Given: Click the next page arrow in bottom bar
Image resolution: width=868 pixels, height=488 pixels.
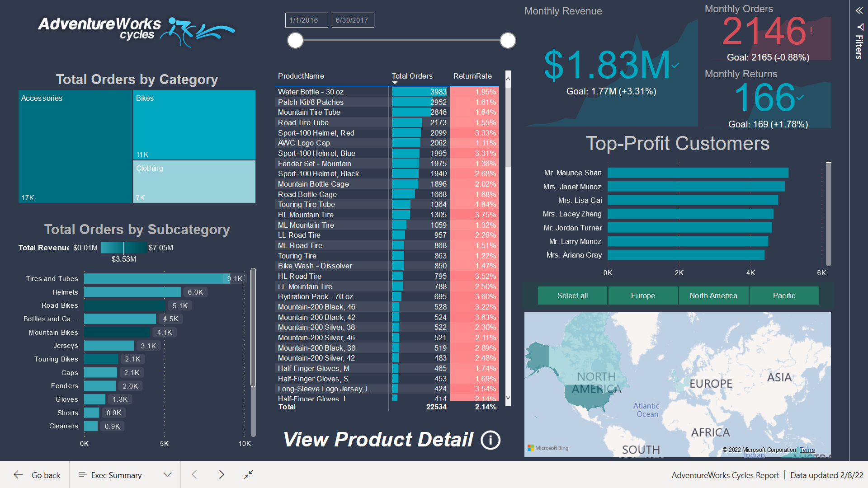Looking at the screenshot, I should [x=222, y=474].
